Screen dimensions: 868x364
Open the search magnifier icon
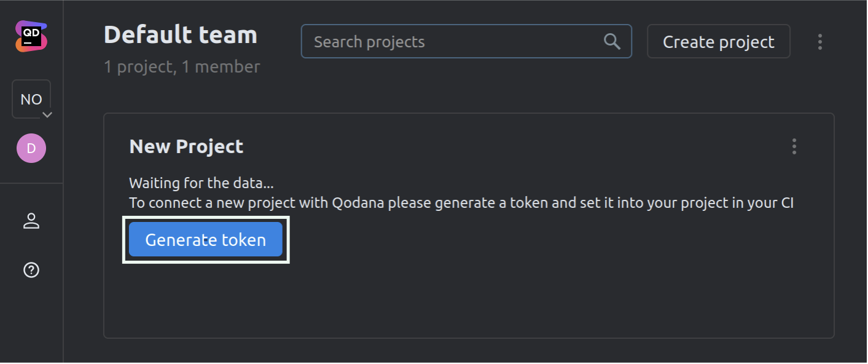tap(612, 41)
